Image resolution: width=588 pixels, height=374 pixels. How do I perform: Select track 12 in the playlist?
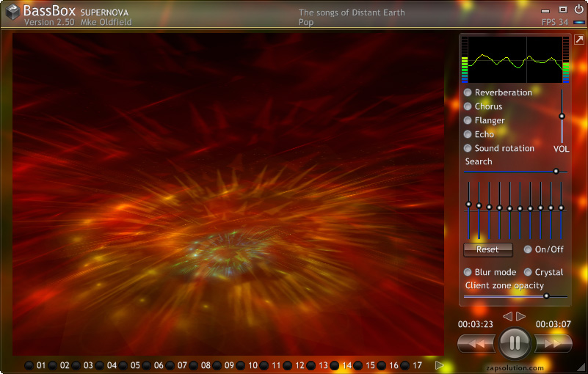(288, 365)
